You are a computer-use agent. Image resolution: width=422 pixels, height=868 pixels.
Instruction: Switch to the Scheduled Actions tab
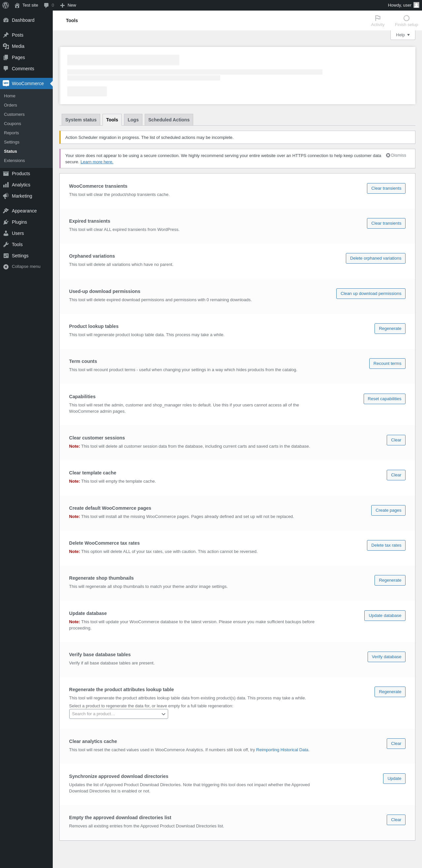click(169, 120)
